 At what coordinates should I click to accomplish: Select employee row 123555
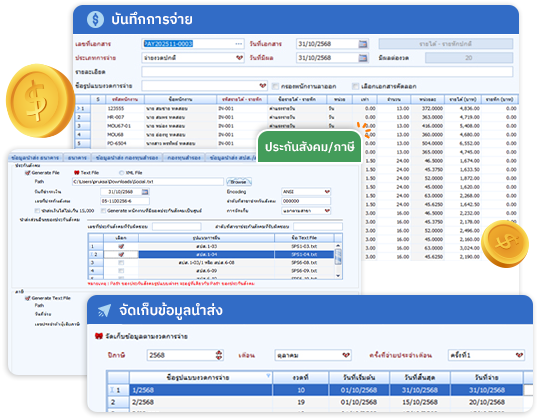point(296,109)
